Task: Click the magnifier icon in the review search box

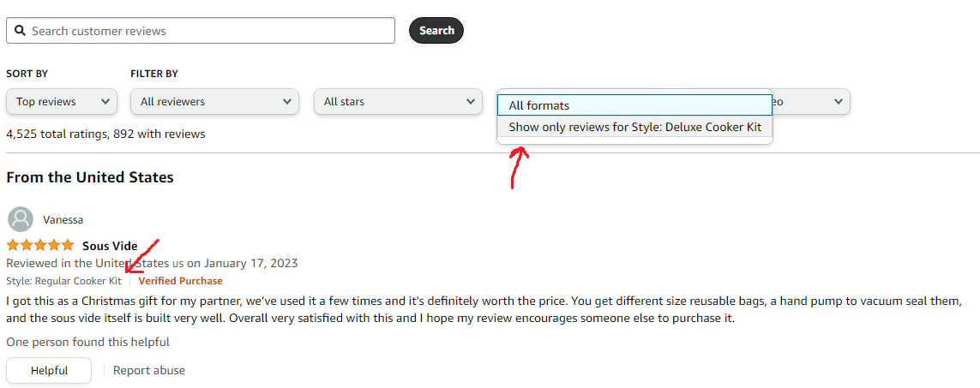Action: (20, 31)
